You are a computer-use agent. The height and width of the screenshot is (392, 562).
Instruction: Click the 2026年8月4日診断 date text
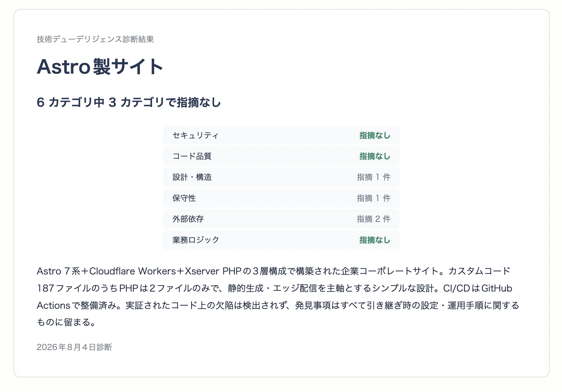[x=74, y=347]
